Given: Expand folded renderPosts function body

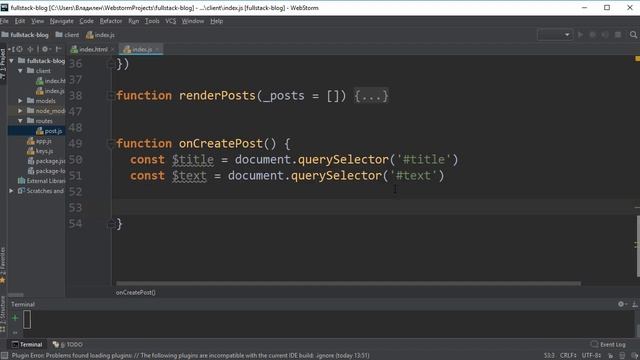Looking at the screenshot, I should (371, 96).
